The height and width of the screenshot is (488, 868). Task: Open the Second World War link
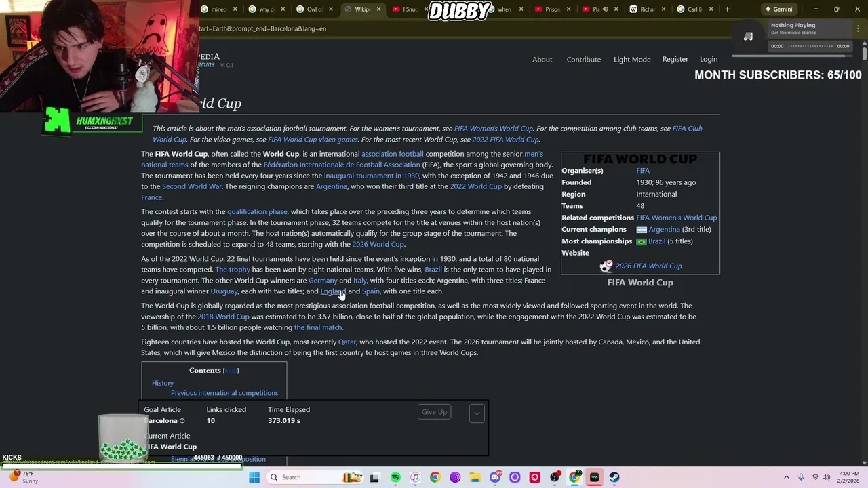coord(192,186)
